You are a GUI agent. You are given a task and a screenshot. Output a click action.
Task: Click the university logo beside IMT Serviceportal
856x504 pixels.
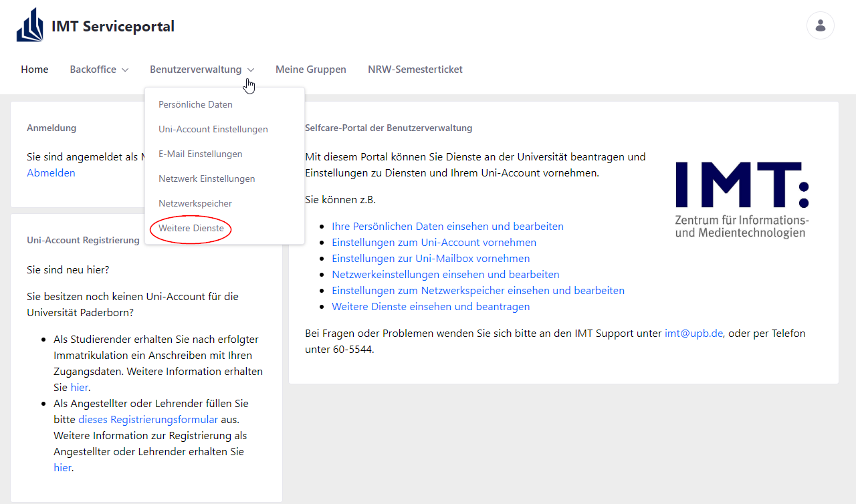point(29,26)
